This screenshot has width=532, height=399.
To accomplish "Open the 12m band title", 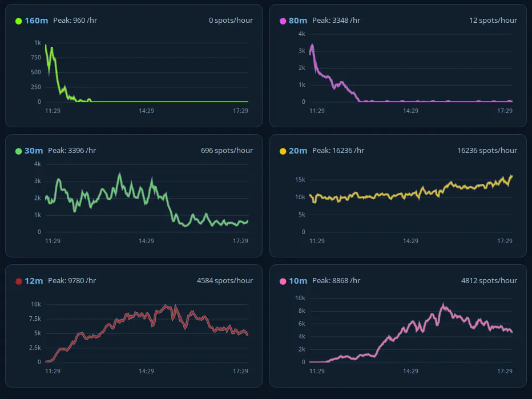I will [x=34, y=281].
